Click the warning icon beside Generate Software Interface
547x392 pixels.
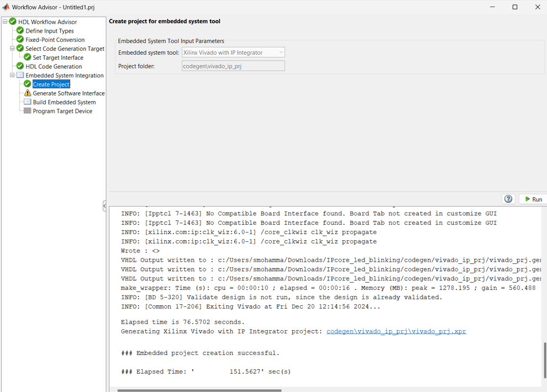28,93
